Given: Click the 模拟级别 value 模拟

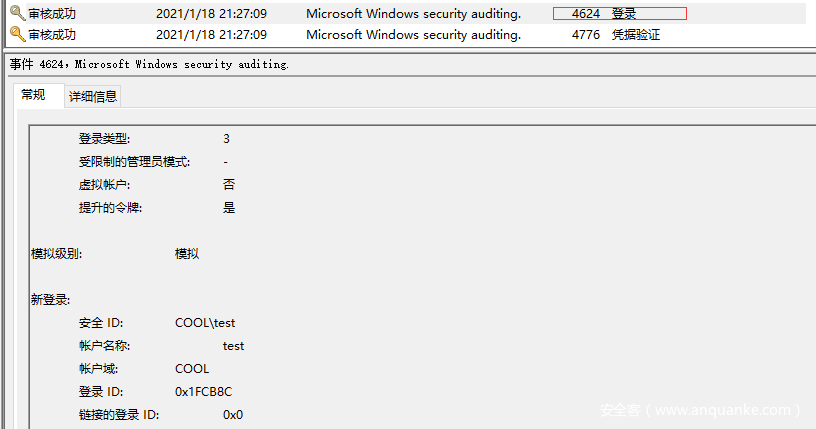Looking at the screenshot, I should [x=187, y=254].
